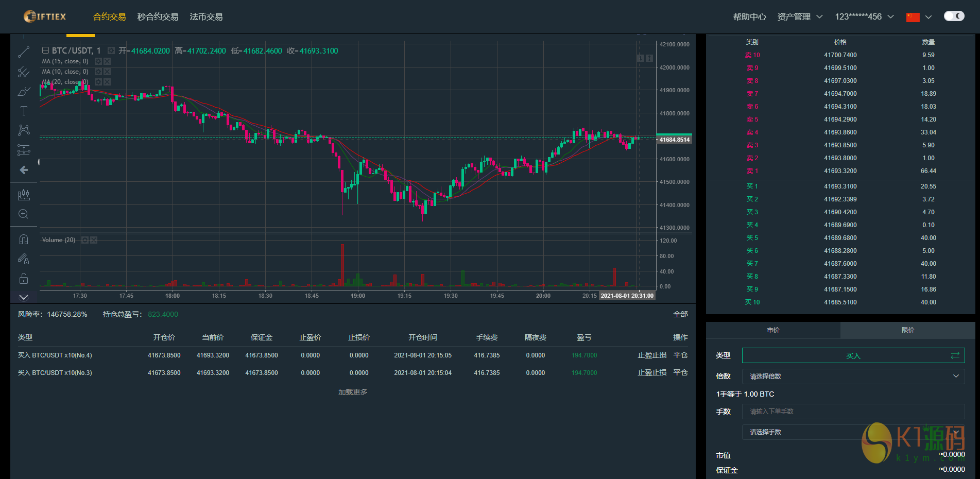Click the back arrow in chart toolbar
The image size is (980, 479).
pyautogui.click(x=24, y=170)
